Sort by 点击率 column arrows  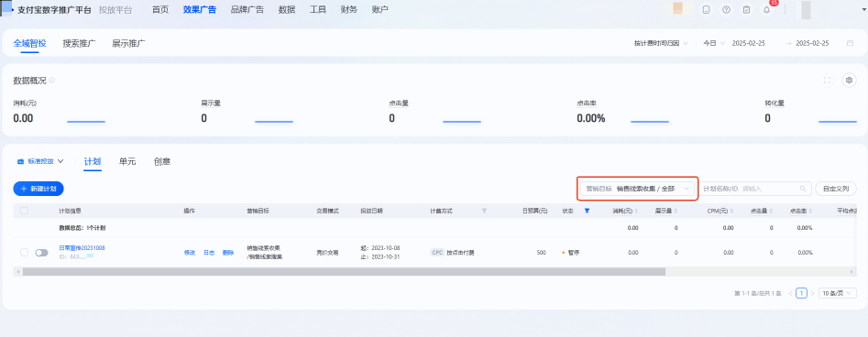[811, 211]
